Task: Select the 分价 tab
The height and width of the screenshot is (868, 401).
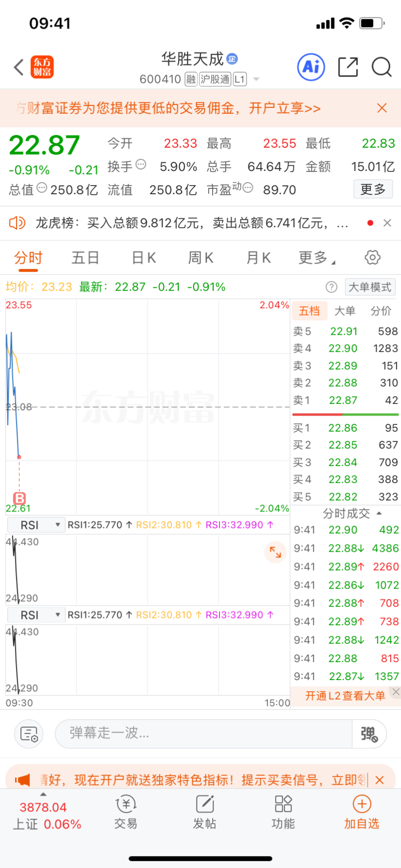Action: (x=381, y=310)
